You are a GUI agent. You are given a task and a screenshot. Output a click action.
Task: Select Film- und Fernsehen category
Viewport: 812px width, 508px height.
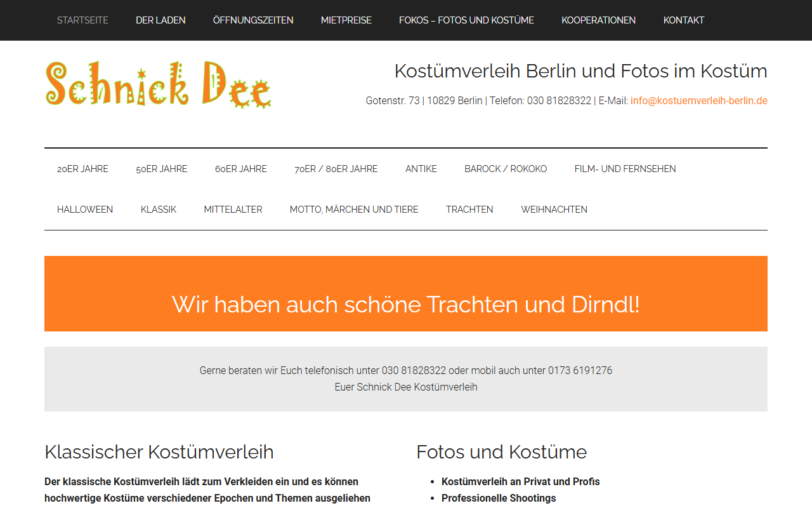pyautogui.click(x=625, y=169)
